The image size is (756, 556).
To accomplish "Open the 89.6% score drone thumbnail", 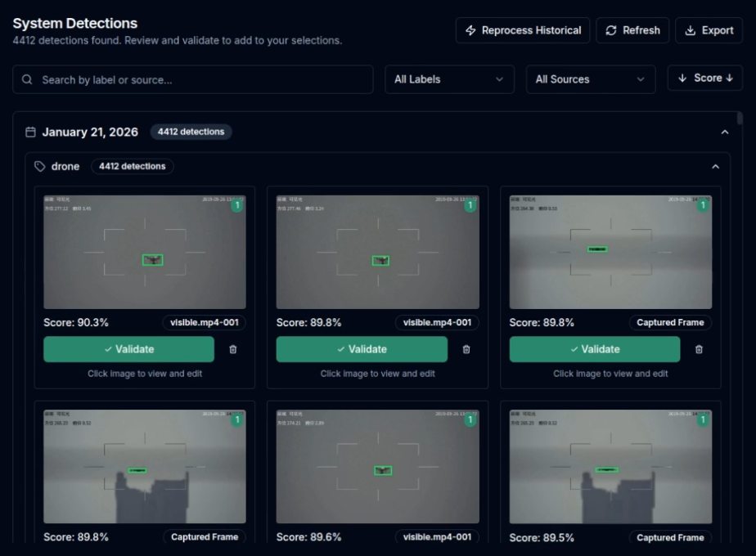I will (x=377, y=466).
